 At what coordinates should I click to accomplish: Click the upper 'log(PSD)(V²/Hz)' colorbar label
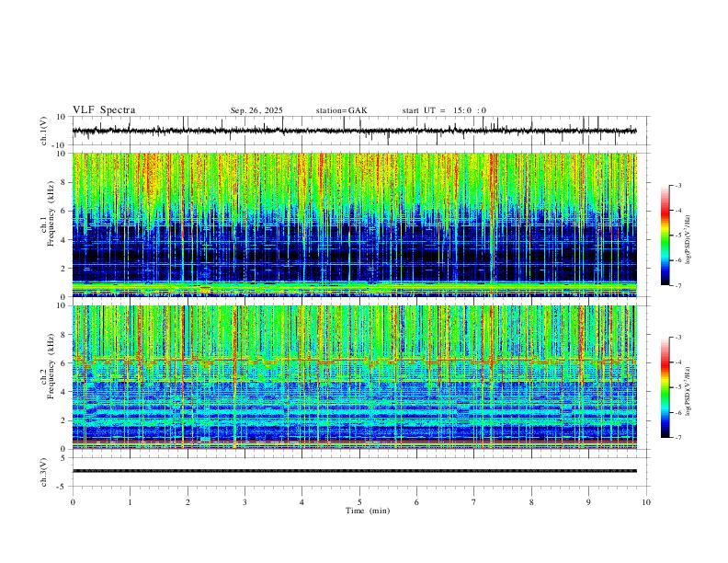[x=688, y=240]
